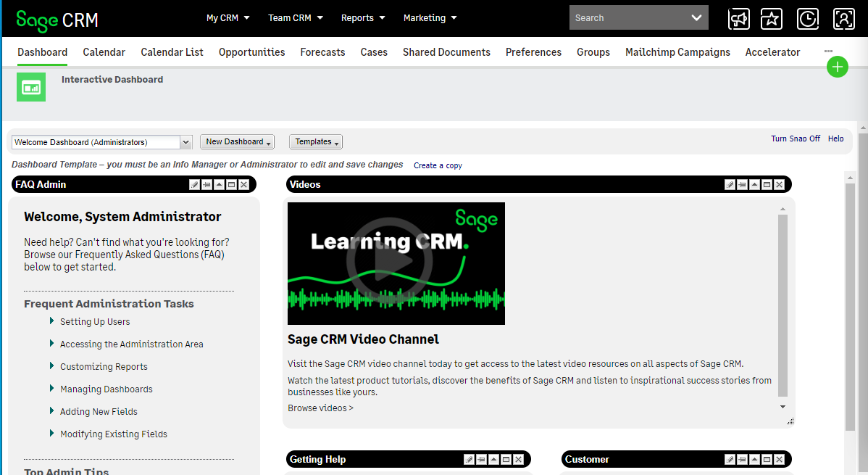Image resolution: width=868 pixels, height=475 pixels.
Task: Open the Marketing menu
Action: click(x=430, y=17)
